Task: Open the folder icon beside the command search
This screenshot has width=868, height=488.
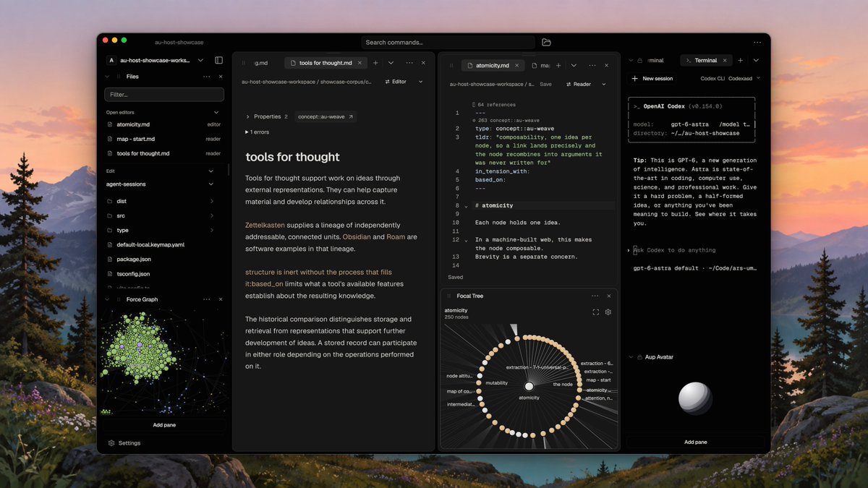Action: pos(546,42)
